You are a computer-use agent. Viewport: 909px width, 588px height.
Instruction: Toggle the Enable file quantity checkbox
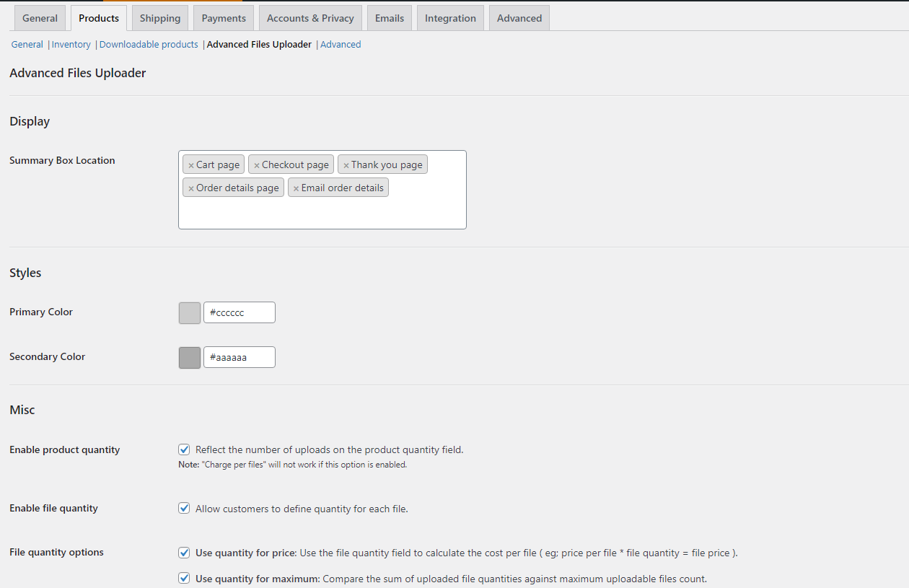[184, 509]
